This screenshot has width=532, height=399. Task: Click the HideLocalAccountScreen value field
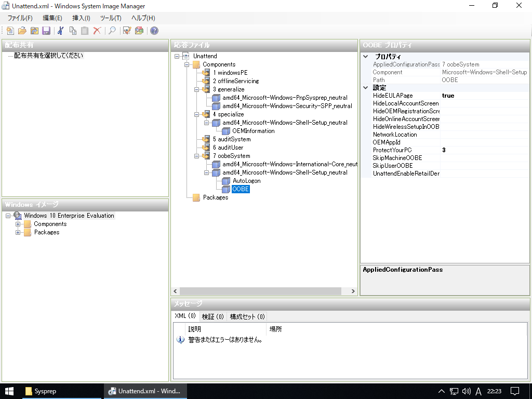click(x=484, y=103)
